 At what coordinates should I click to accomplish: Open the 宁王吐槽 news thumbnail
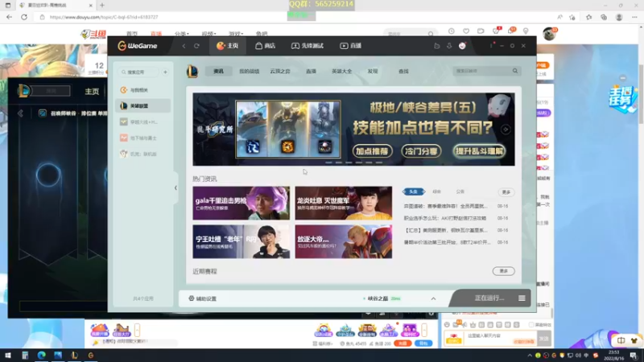pos(241,242)
